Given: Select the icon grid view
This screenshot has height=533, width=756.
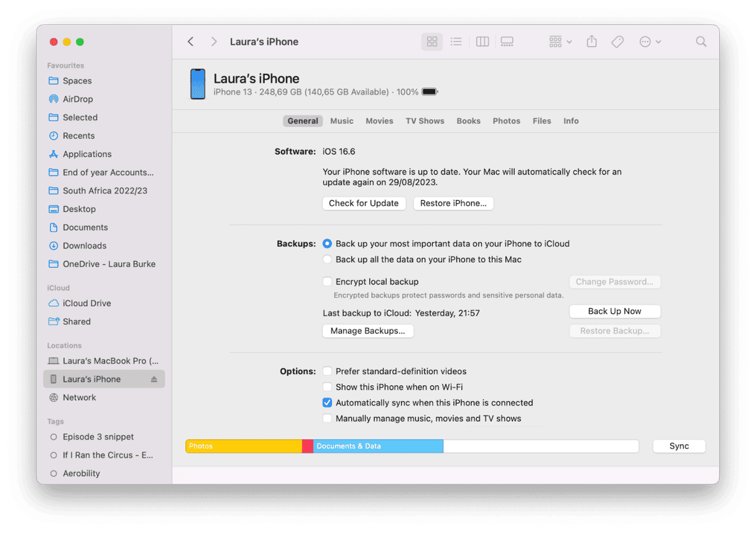Looking at the screenshot, I should pyautogui.click(x=431, y=41).
